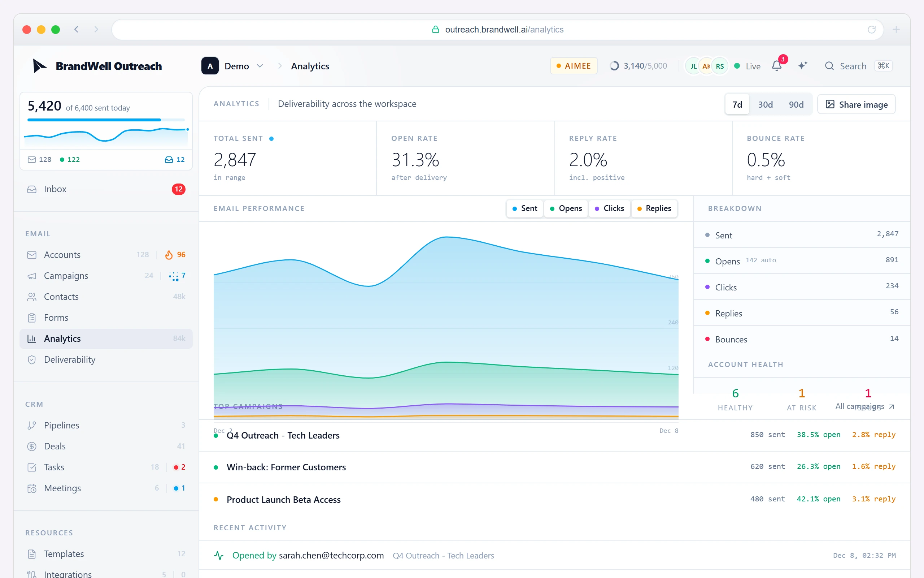Click the daily sent progress bar
The width and height of the screenshot is (924, 578).
coord(106,120)
